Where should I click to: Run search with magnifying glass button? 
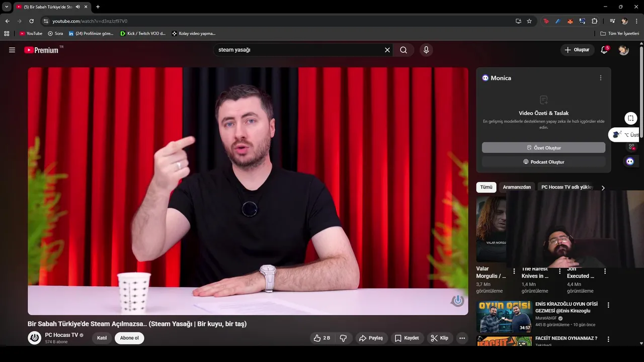[404, 50]
